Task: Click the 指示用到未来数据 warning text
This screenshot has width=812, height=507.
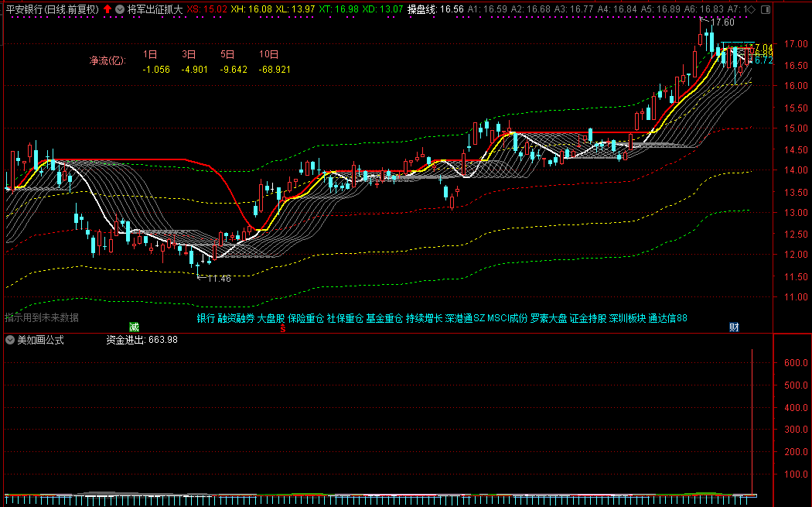Action: [42, 318]
